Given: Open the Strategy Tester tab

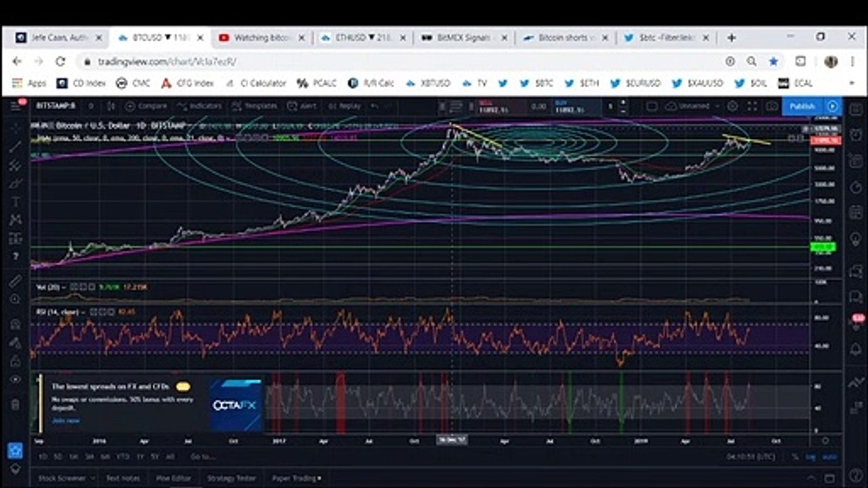Looking at the screenshot, I should 232,478.
